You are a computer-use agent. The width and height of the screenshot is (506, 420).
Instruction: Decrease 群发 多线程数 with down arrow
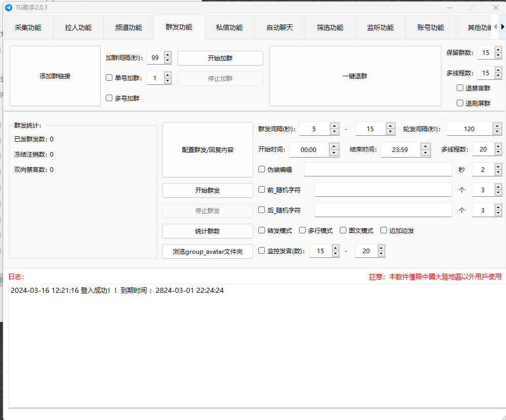click(497, 153)
